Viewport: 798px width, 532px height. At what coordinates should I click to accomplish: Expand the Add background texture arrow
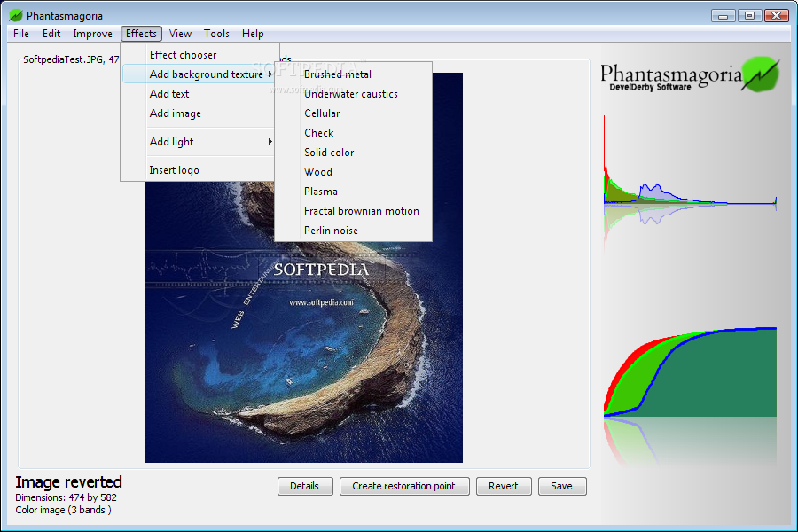270,74
